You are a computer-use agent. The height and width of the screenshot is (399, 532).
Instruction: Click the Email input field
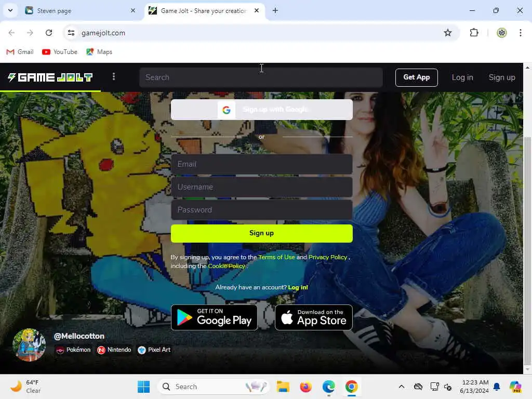point(262,164)
